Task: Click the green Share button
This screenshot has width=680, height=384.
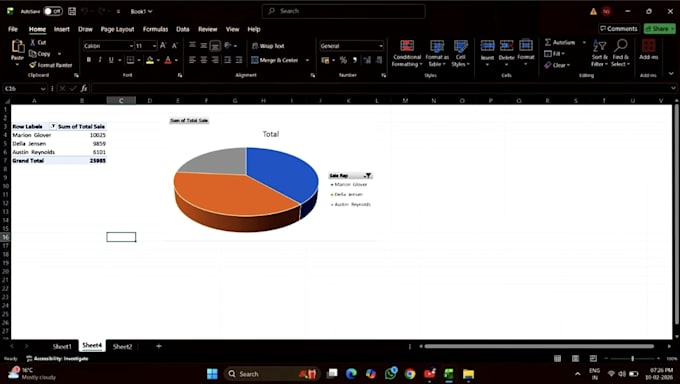Action: pos(660,29)
